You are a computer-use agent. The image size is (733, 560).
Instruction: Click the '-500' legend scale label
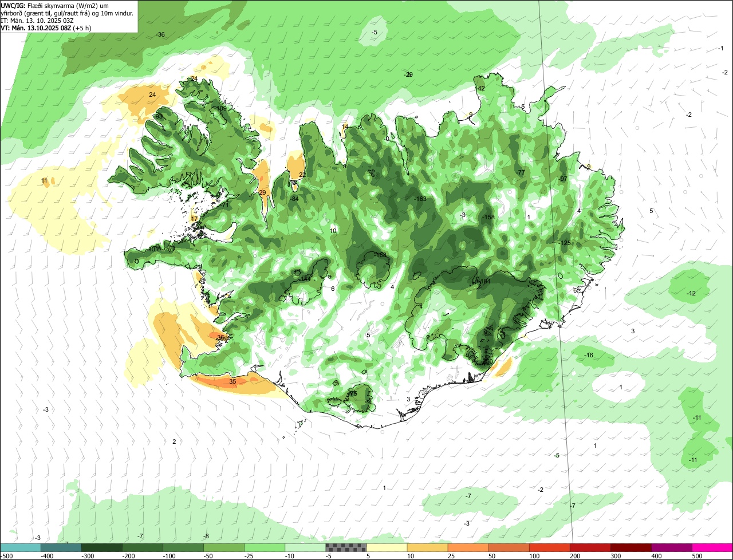point(6,556)
